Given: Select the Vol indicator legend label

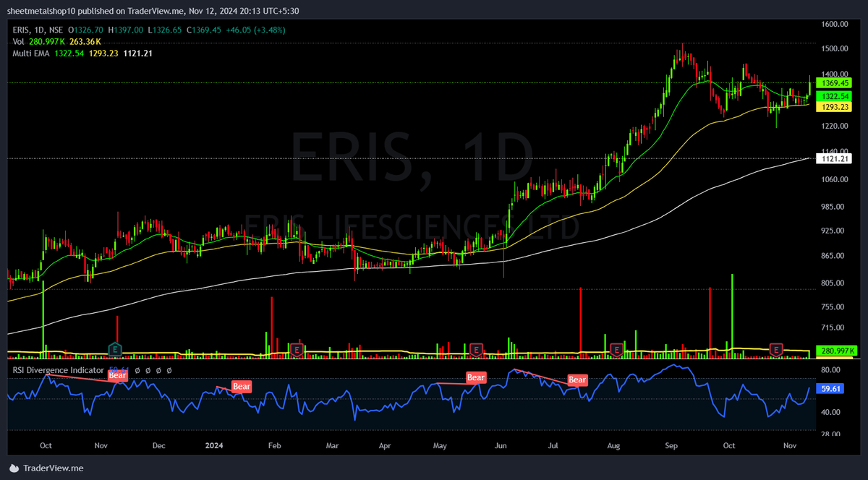Looking at the screenshot, I should pyautogui.click(x=19, y=42).
